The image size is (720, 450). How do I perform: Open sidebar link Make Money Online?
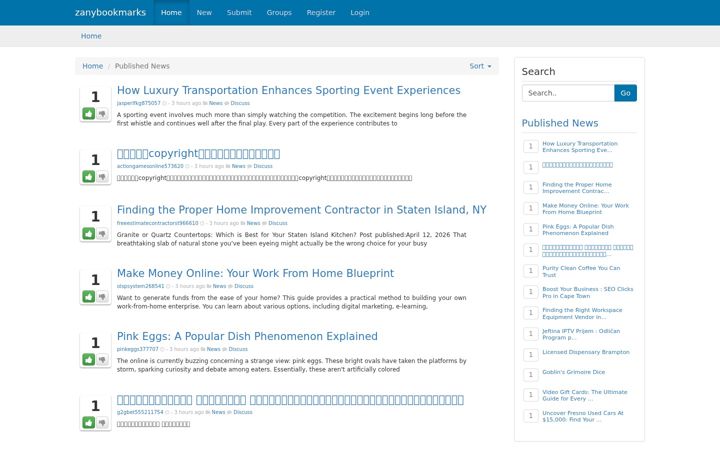pyautogui.click(x=585, y=209)
